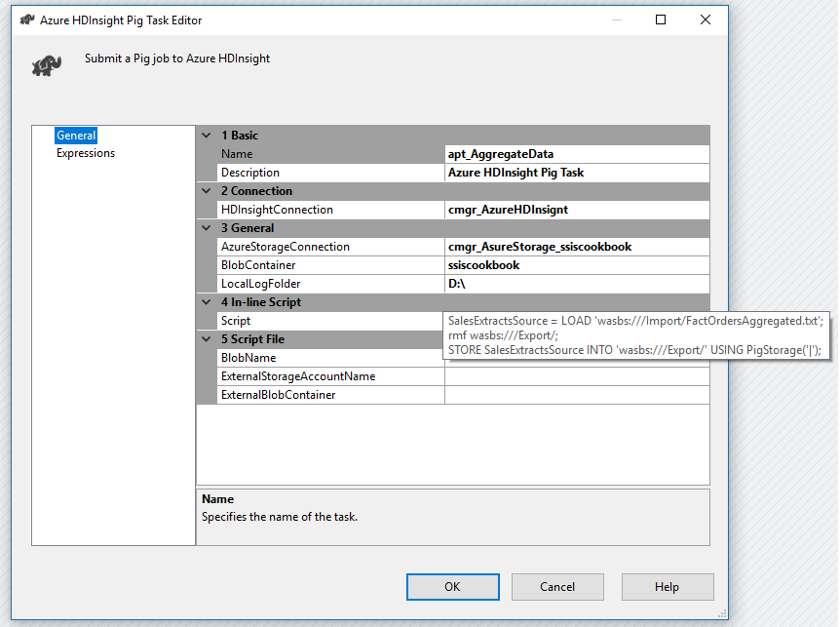The width and height of the screenshot is (840, 627).
Task: Collapse the 1 Basic section
Action: coord(207,136)
